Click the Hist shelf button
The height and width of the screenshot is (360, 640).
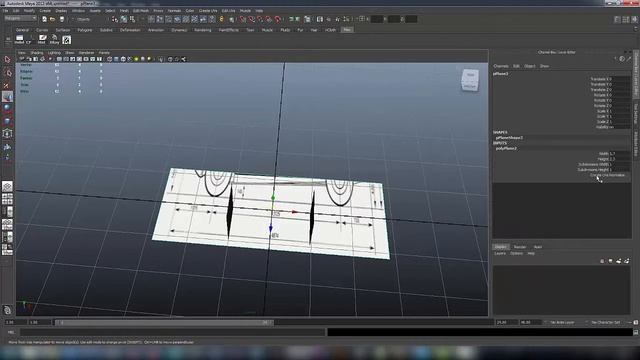click(x=42, y=40)
